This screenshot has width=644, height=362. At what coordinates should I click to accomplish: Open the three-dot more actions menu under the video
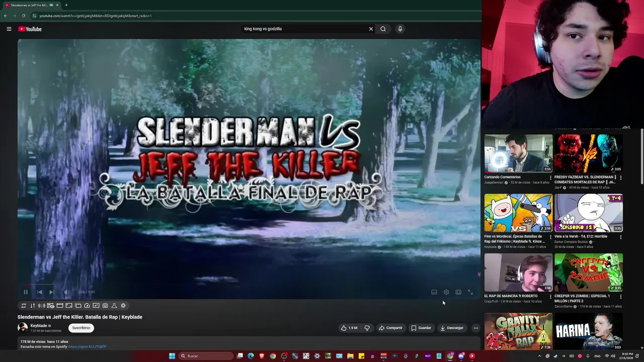point(476,328)
